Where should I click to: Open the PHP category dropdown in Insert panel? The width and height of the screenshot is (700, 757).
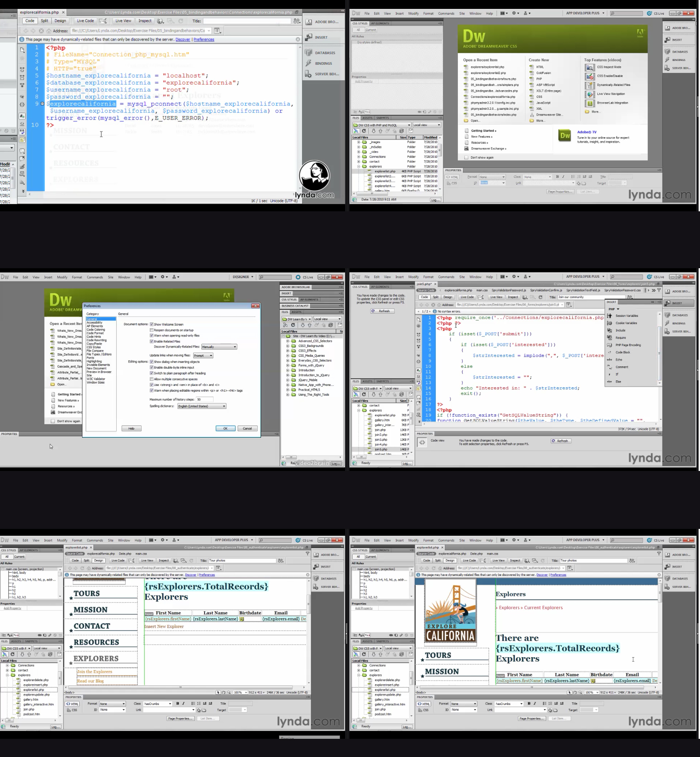614,309
